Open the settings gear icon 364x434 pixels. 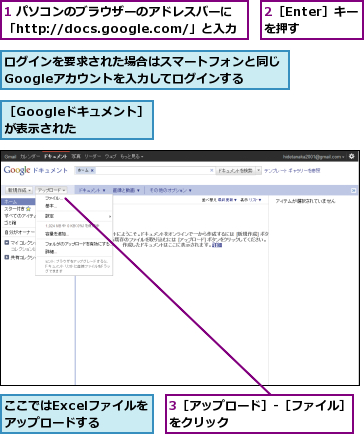coord(352,156)
